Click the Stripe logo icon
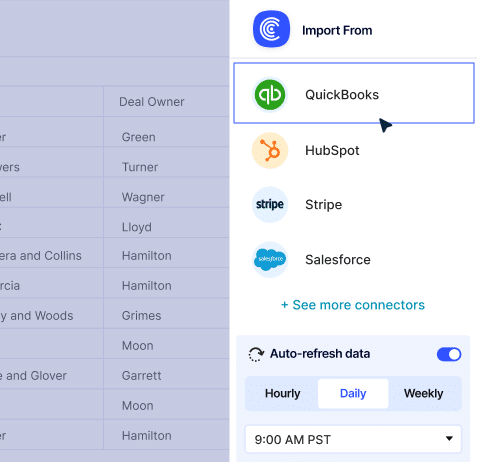The height and width of the screenshot is (462, 477). (270, 204)
